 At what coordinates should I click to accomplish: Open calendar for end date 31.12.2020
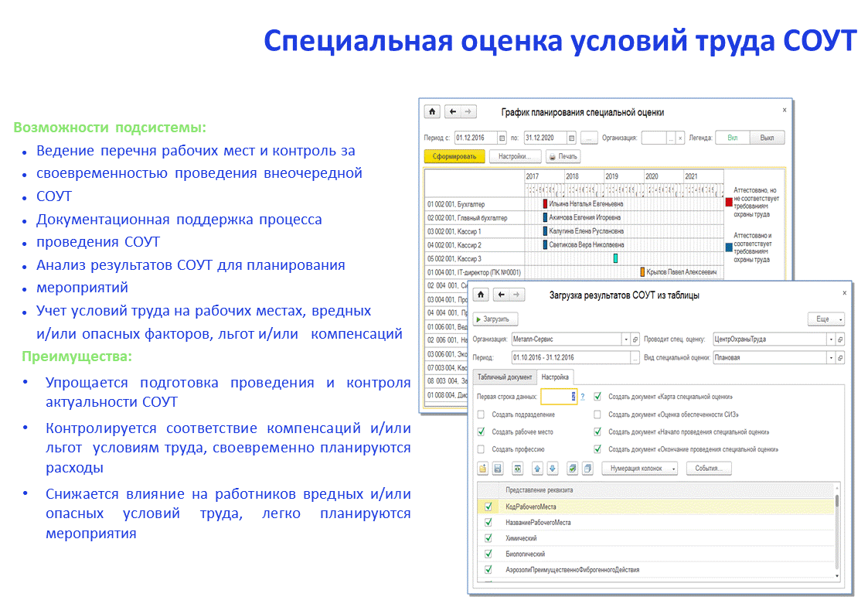(571, 138)
